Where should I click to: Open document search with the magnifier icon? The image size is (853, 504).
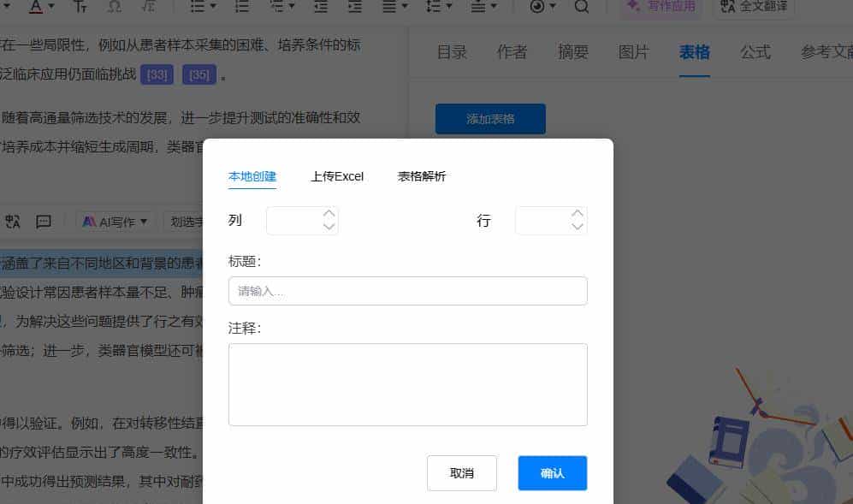[x=583, y=7]
